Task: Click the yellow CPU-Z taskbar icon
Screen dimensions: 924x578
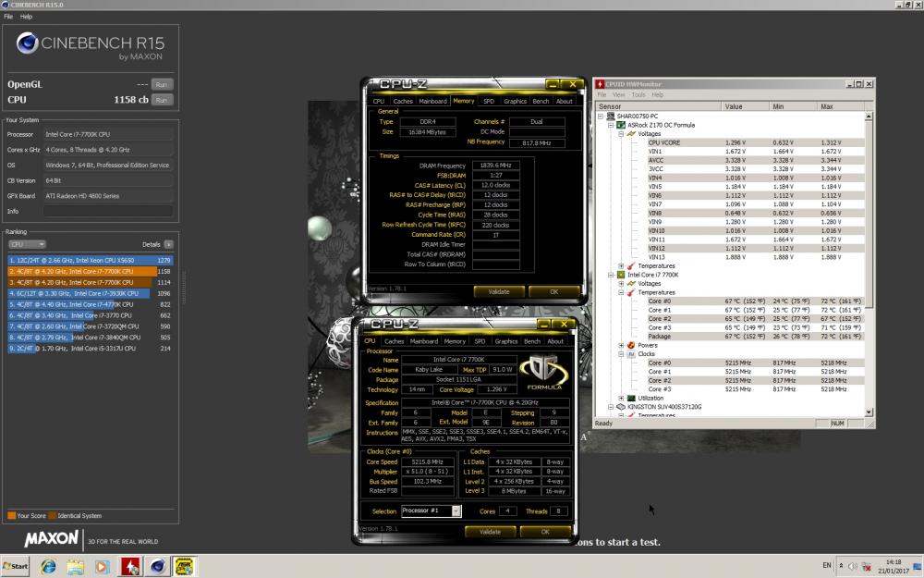Action: 185,566
